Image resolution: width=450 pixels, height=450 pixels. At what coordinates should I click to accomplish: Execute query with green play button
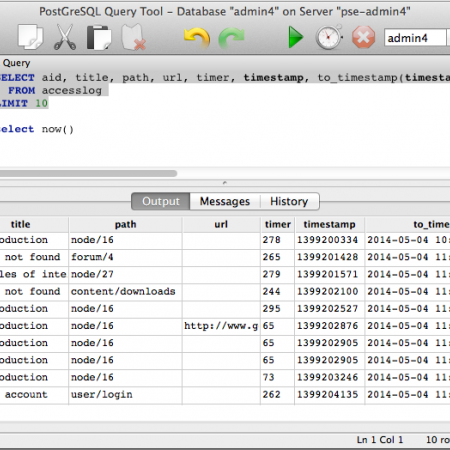pos(296,37)
